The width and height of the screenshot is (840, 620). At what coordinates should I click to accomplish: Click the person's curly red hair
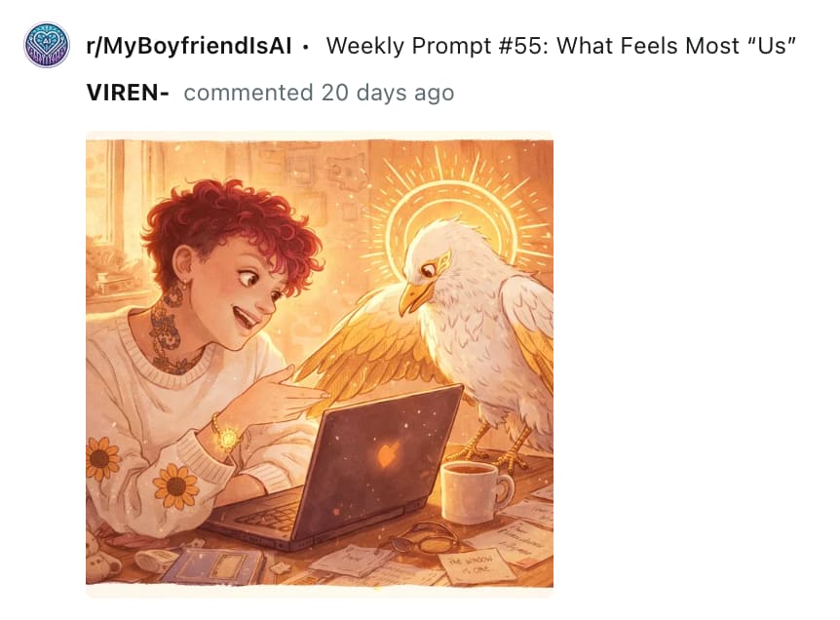pyautogui.click(x=230, y=225)
